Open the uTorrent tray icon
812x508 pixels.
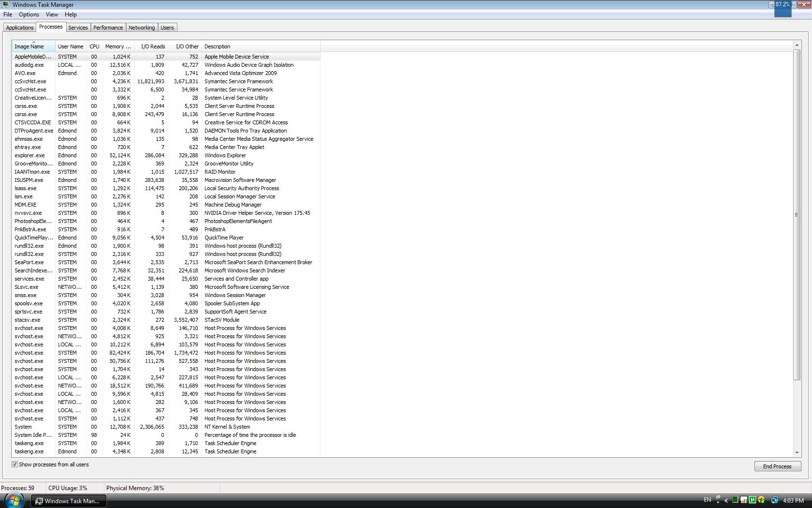(x=752, y=500)
